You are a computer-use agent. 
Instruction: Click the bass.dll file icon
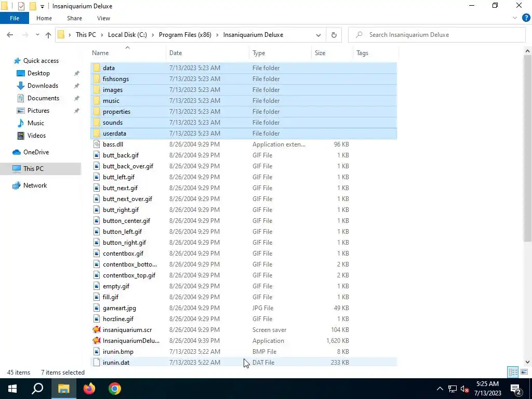97,144
